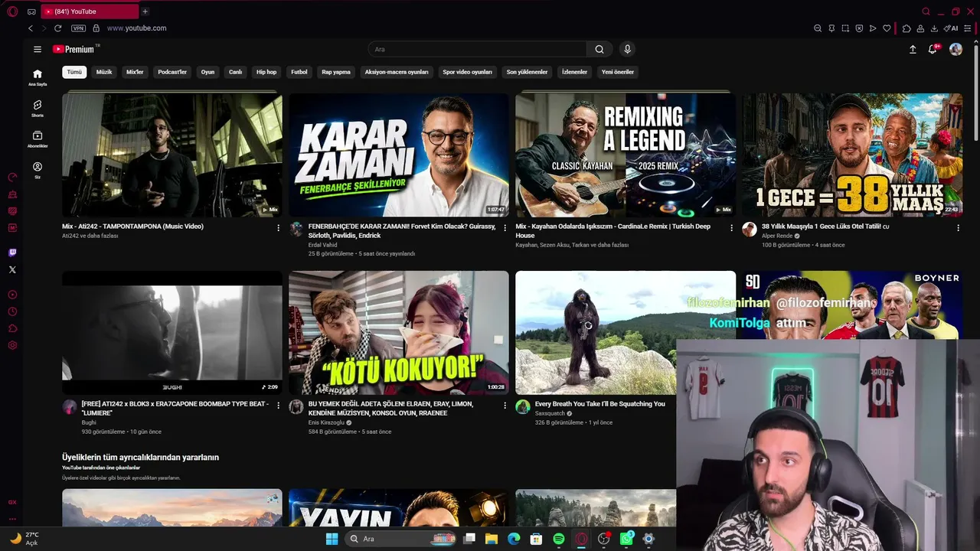Open more options for Kayahan mix
The image size is (980, 551).
pos(731,228)
